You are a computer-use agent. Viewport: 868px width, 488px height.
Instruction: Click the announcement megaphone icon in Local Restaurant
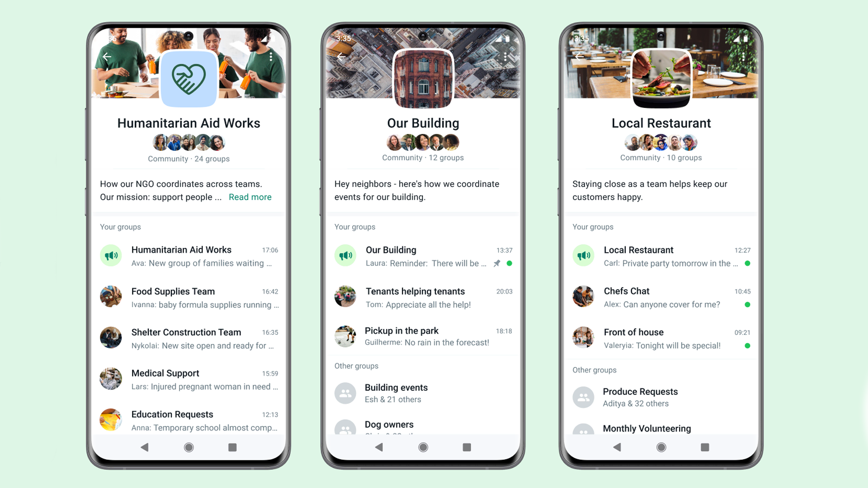(583, 256)
